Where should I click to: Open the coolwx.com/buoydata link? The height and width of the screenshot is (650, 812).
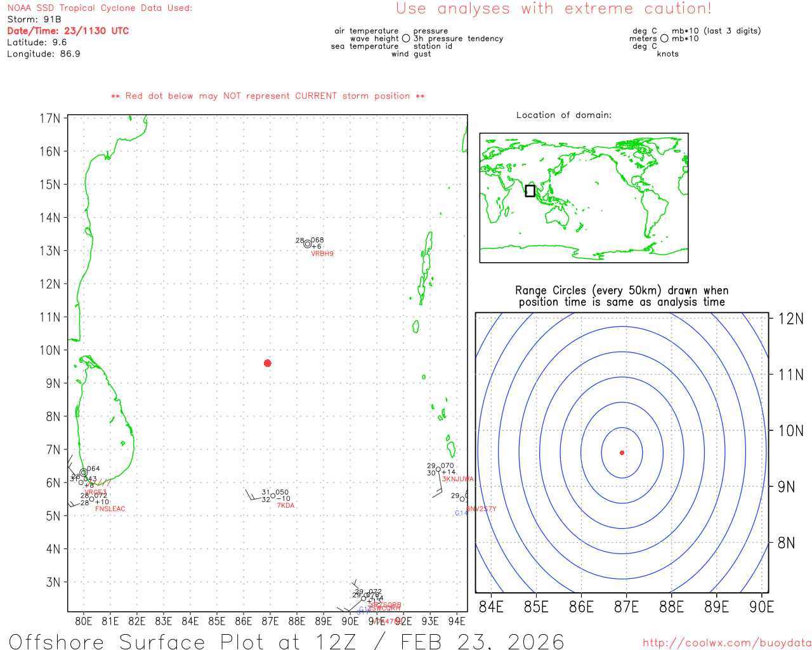[726, 642]
